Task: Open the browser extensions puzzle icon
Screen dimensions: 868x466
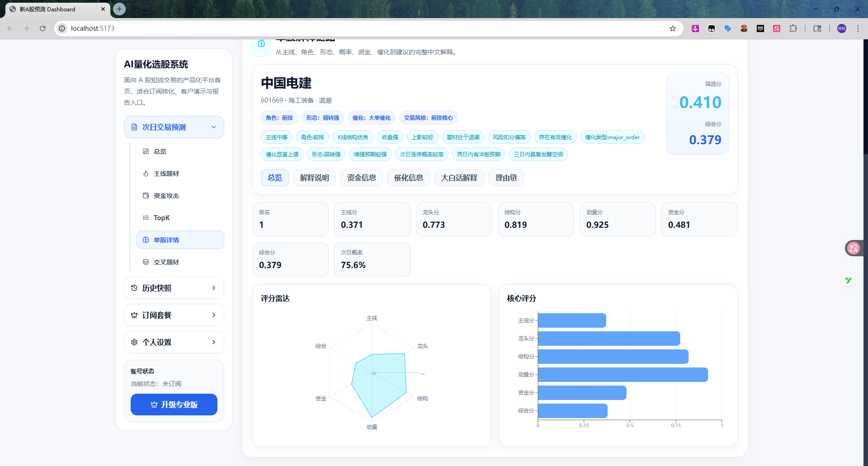Action: (x=793, y=28)
